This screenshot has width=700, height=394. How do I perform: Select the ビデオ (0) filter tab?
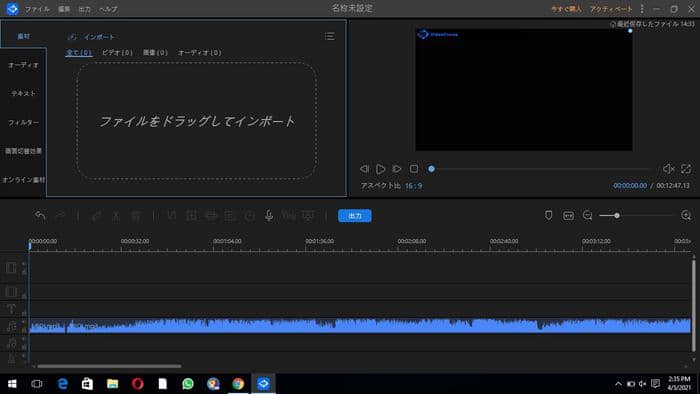(117, 52)
